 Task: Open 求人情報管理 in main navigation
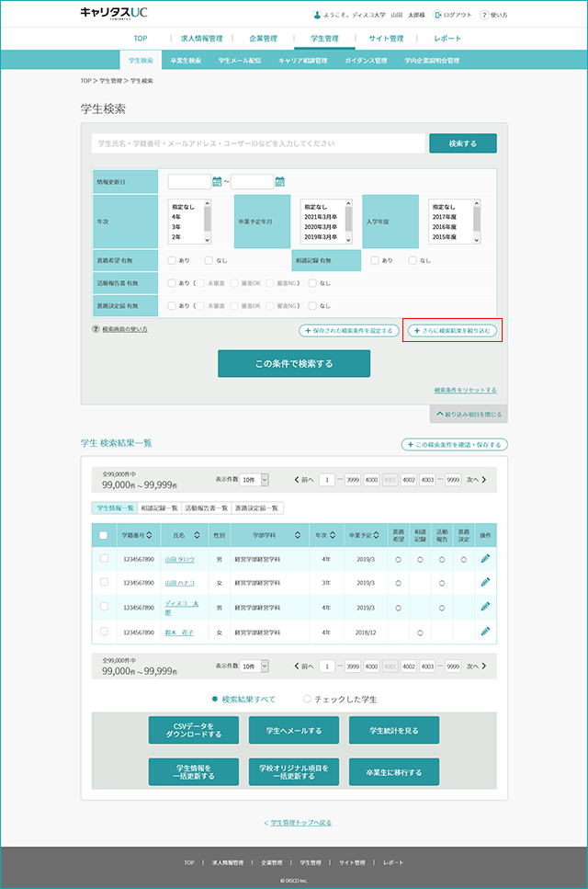(x=201, y=39)
